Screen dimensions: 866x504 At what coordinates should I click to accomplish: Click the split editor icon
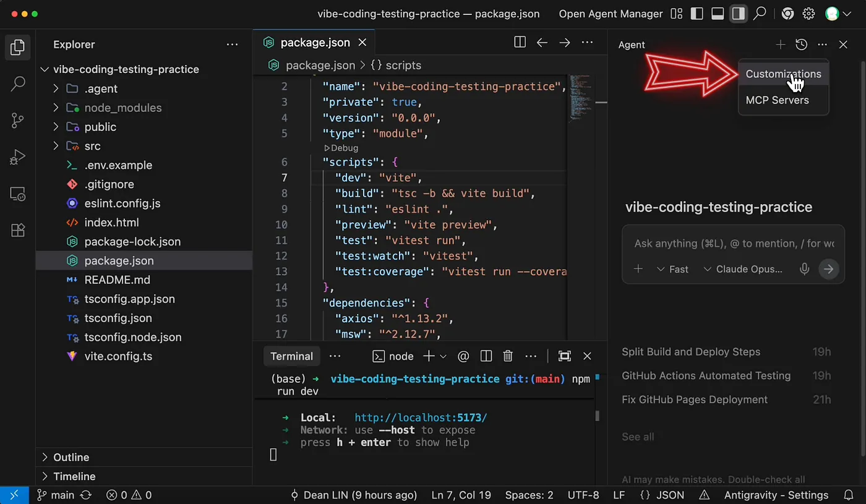520,43
